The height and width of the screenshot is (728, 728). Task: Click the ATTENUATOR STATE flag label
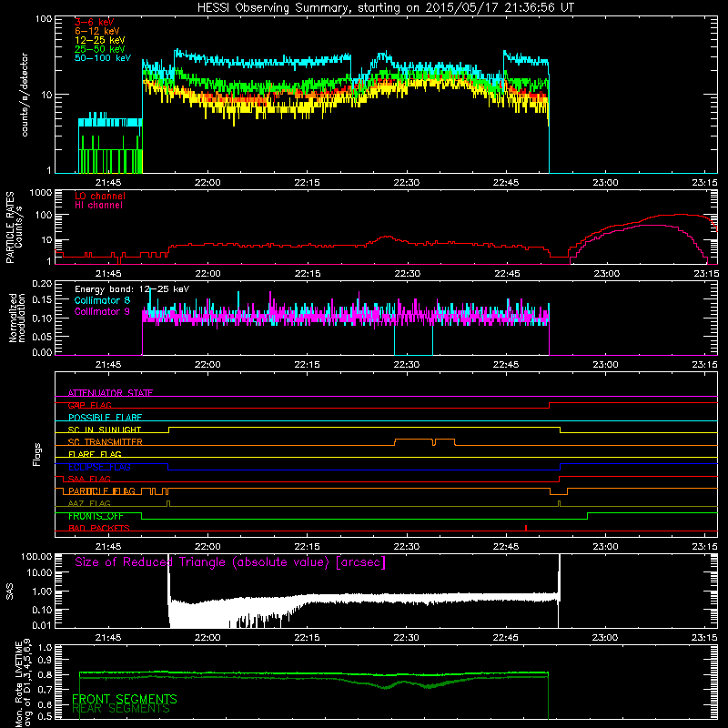110,393
